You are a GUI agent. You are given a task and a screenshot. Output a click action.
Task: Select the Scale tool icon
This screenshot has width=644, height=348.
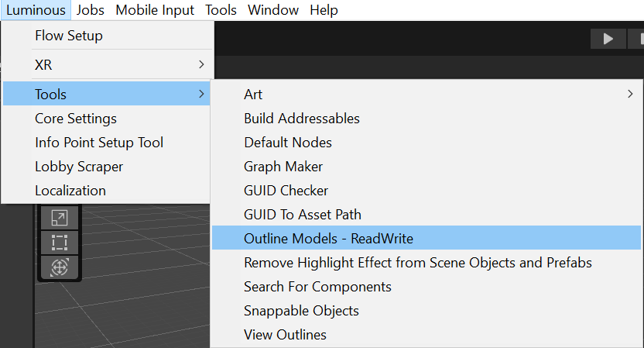59,219
